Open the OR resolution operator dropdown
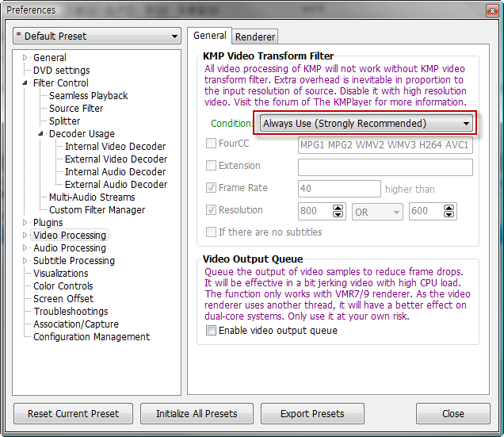 [377, 212]
